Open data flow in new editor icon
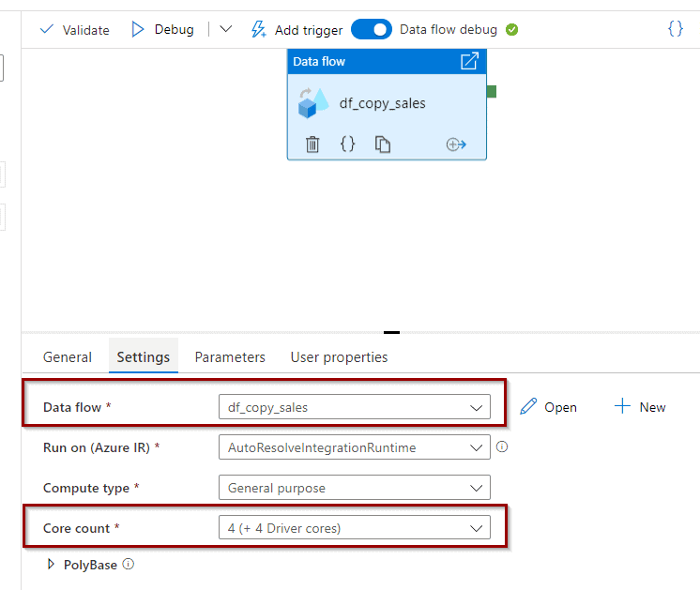Screen dimensions: 700x590 469,61
